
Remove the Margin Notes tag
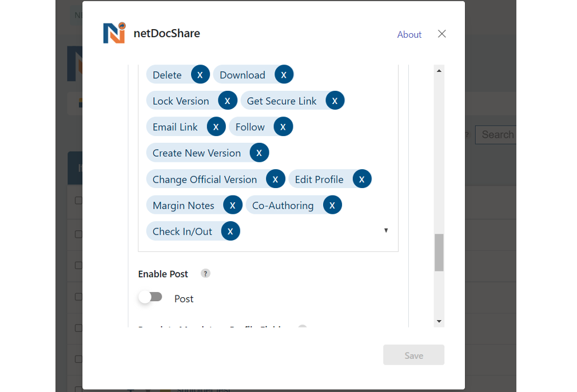(233, 205)
